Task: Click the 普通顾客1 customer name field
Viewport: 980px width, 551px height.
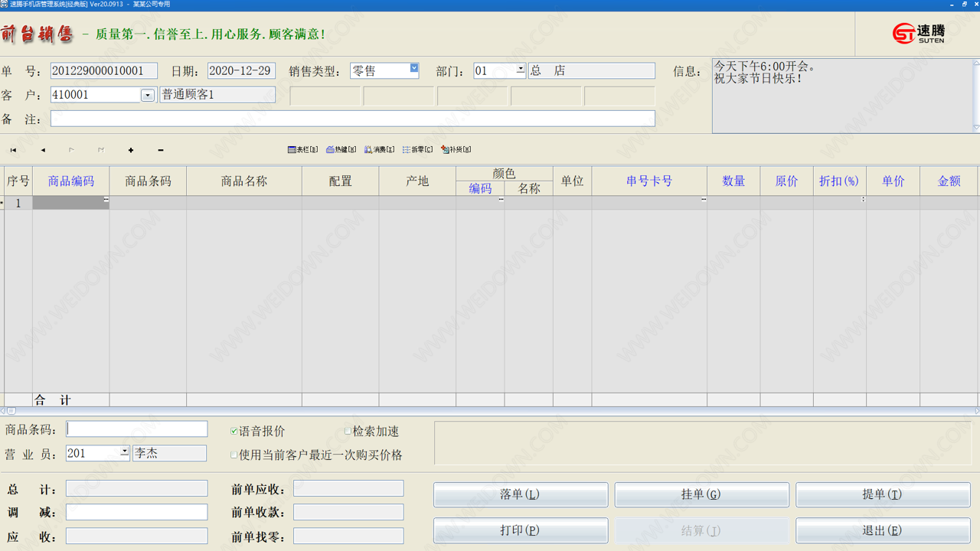Action: click(217, 95)
